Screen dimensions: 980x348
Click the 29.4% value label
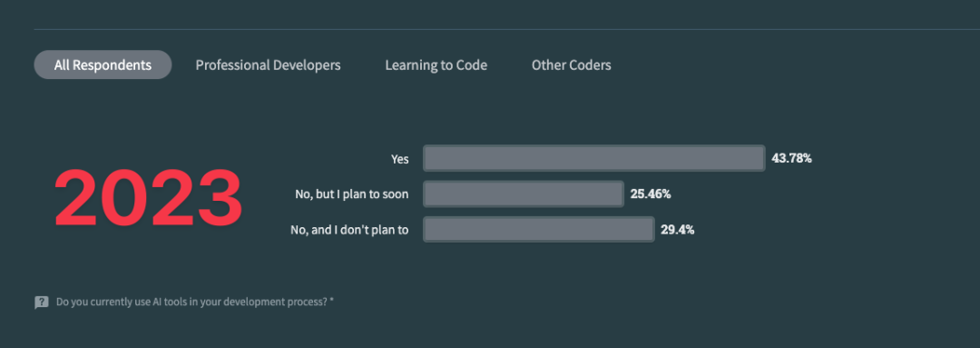pos(678,230)
